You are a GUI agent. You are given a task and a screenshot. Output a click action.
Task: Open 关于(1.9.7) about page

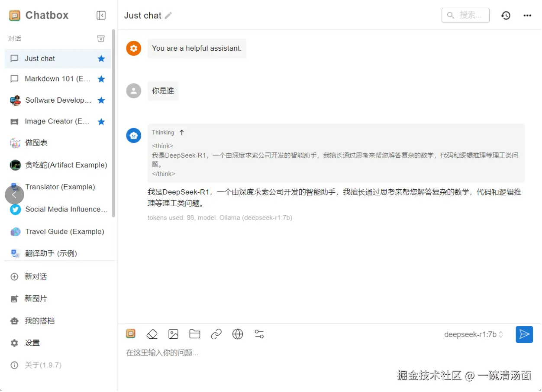[58, 365]
